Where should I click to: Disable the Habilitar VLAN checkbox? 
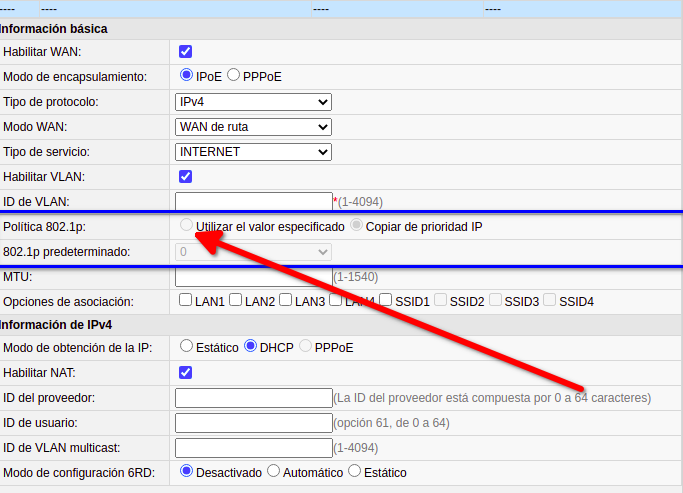[185, 176]
